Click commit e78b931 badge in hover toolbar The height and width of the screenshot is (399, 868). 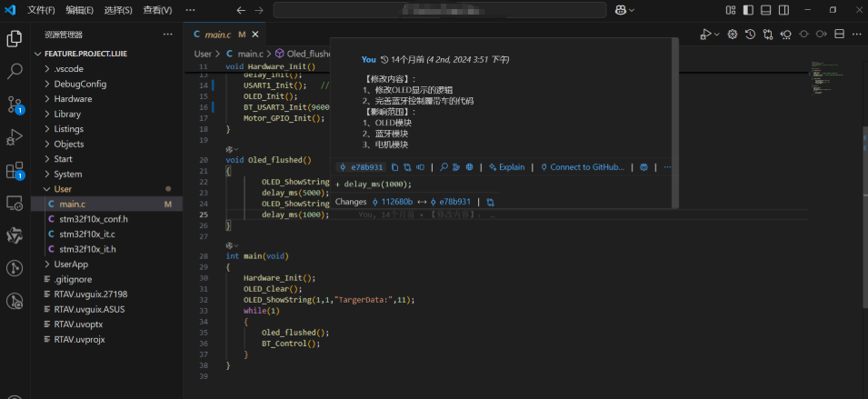[x=362, y=167]
